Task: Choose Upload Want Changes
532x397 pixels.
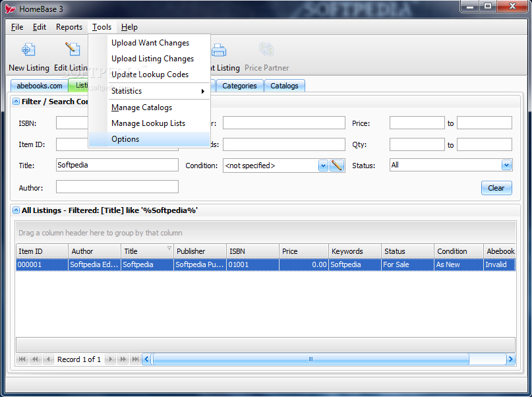Action: click(x=150, y=43)
